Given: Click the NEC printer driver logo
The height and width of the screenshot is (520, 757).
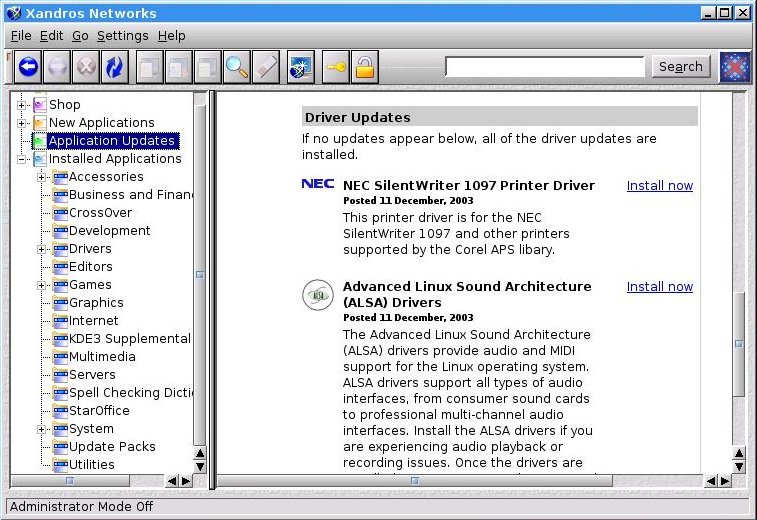Looking at the screenshot, I should click(x=318, y=184).
